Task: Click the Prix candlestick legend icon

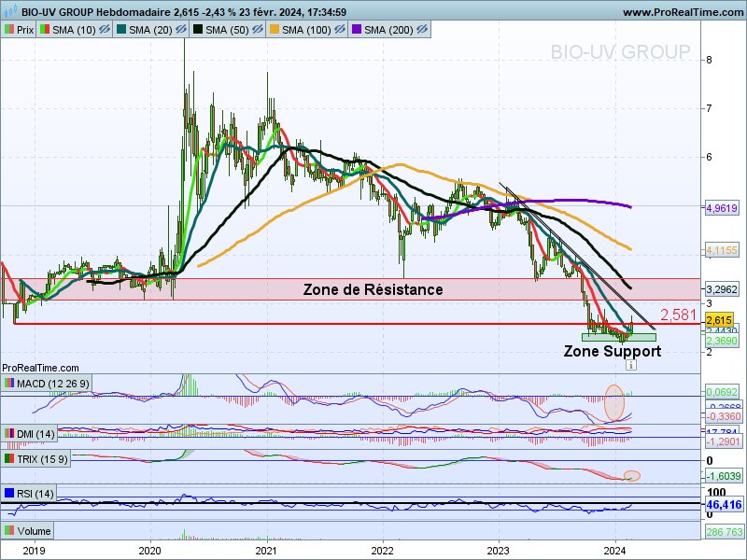Action: coord(9,30)
